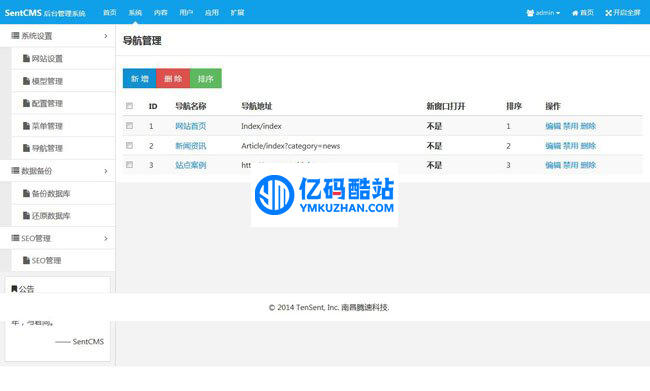Check the checkbox for row 站点案例
Viewport: 650px width, 391px height.
[x=129, y=165]
